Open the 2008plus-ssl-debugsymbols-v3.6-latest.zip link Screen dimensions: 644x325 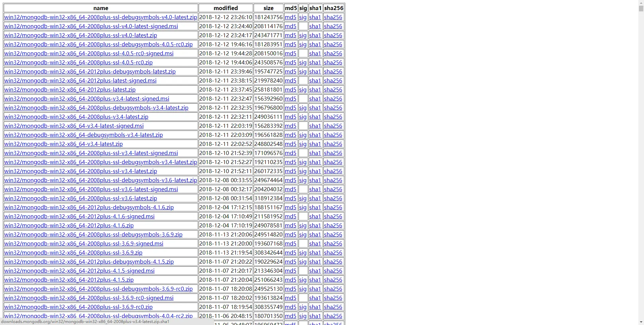101,180
